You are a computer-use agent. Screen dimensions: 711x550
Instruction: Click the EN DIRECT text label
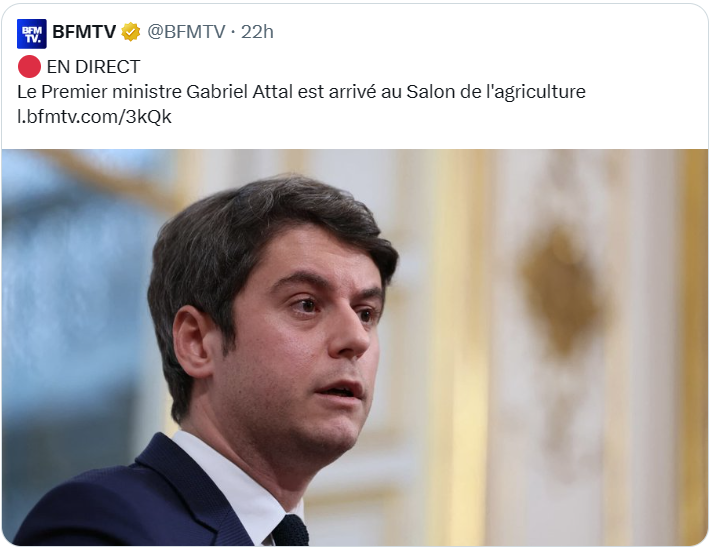click(93, 67)
